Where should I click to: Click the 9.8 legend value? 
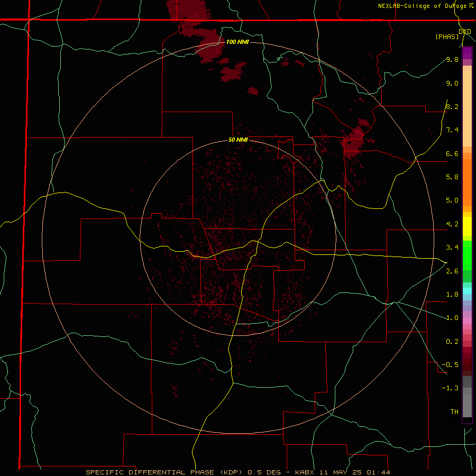pos(452,60)
